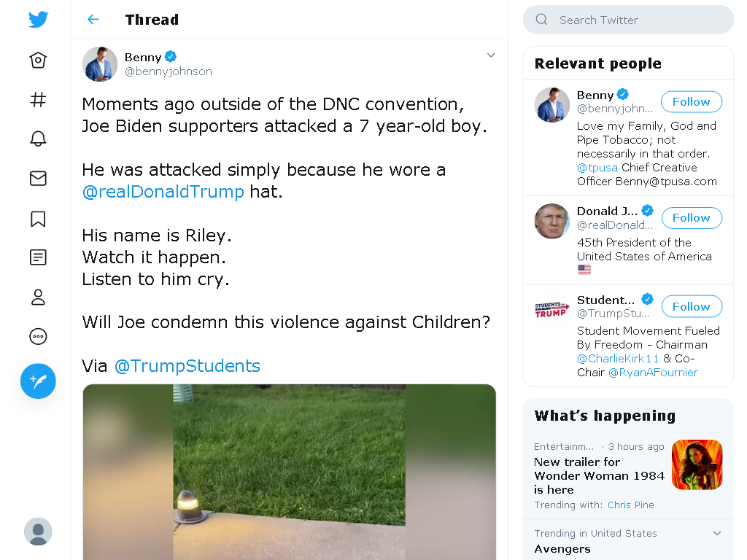
Task: Follow Donald J. Trump account
Action: coord(692,218)
